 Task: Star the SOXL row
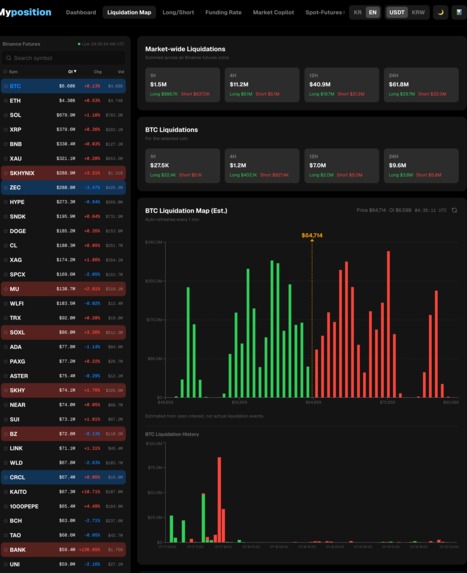(5, 333)
